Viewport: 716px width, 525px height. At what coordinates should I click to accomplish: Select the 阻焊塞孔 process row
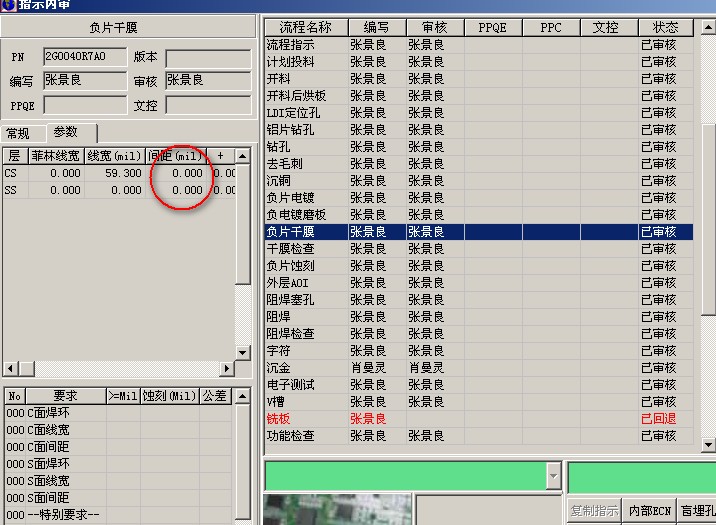pos(479,299)
